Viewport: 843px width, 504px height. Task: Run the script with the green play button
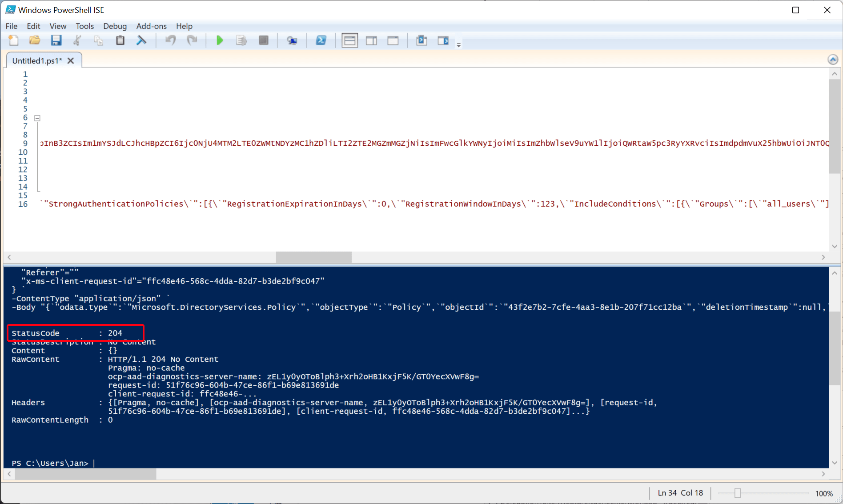(220, 40)
